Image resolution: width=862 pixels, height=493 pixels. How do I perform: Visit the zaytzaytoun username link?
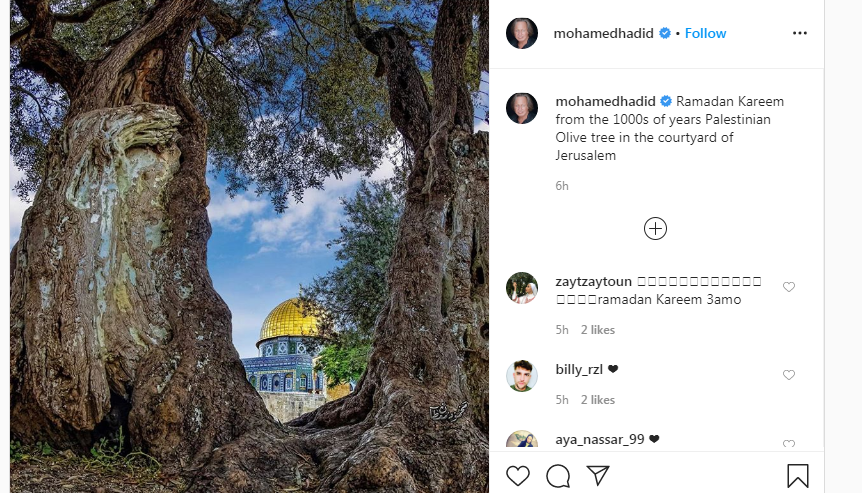(x=593, y=281)
